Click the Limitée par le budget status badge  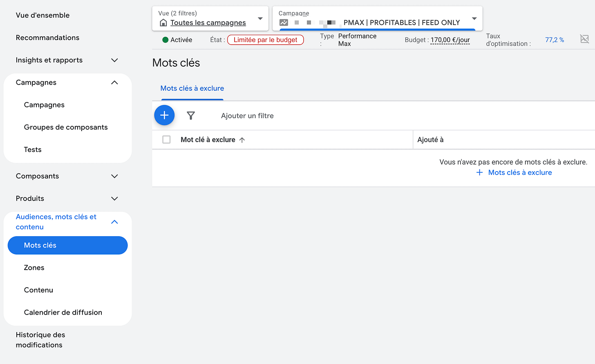(265, 40)
